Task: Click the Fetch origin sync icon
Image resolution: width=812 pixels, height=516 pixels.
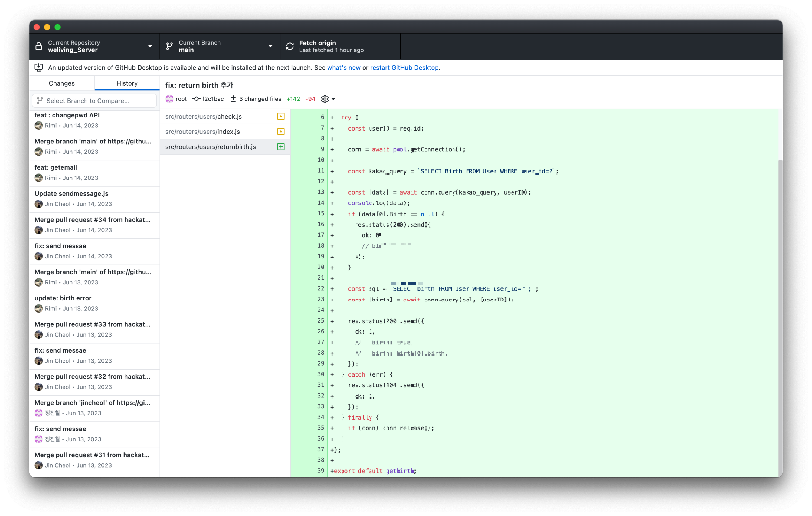Action: [x=290, y=46]
